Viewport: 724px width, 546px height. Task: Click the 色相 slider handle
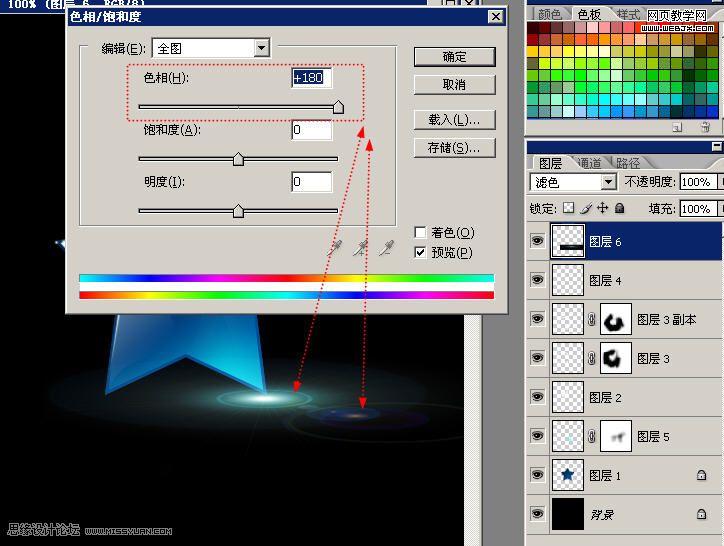coord(338,107)
